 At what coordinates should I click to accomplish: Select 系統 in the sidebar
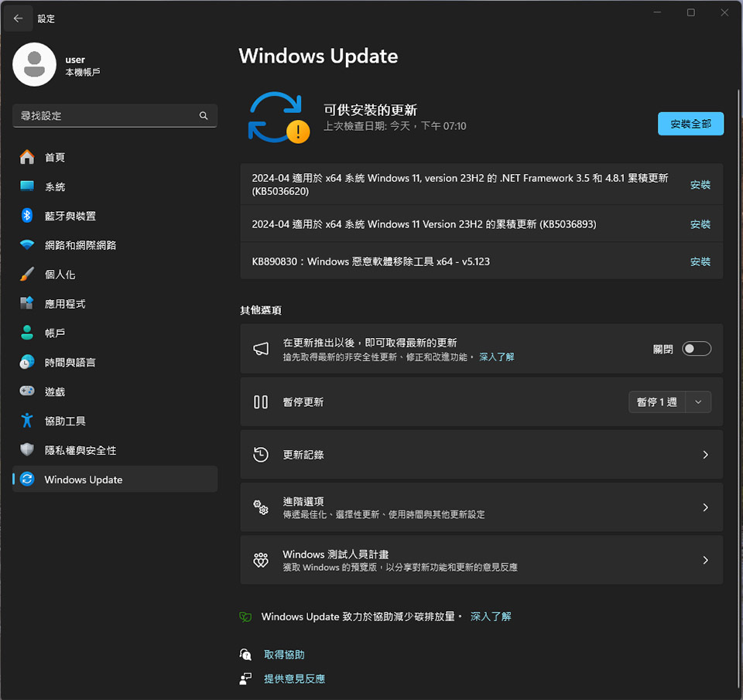tap(115, 186)
